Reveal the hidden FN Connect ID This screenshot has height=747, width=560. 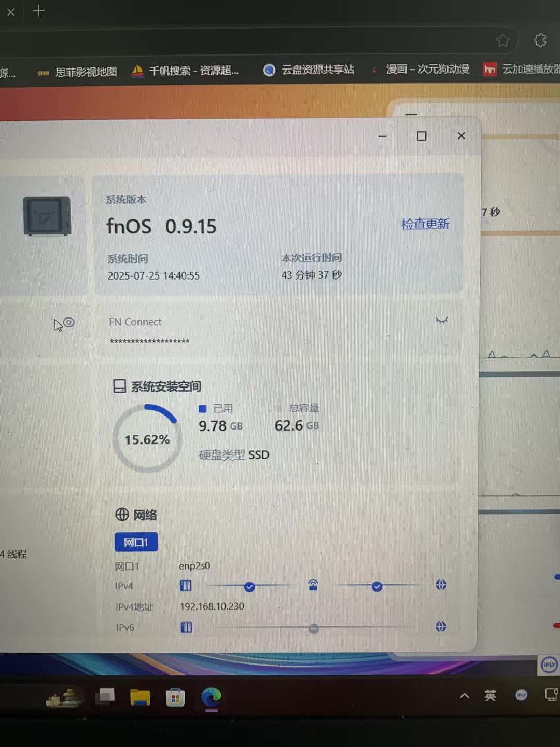pyautogui.click(x=442, y=320)
